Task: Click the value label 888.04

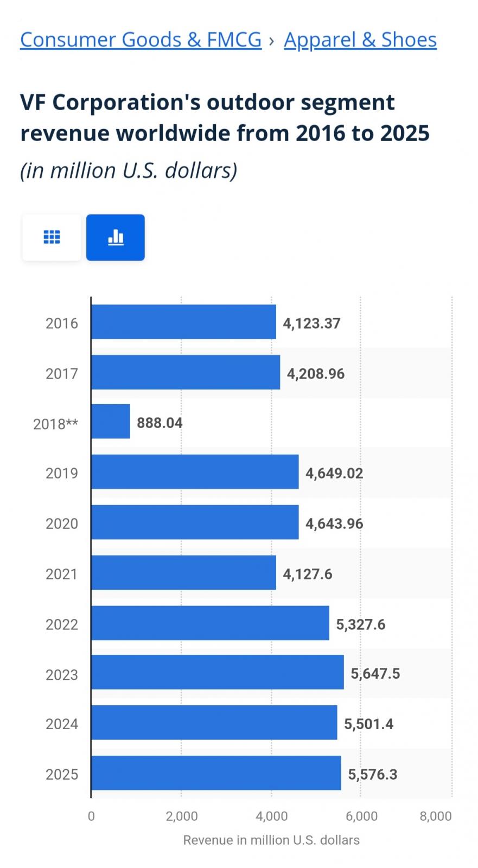Action: pos(160,423)
